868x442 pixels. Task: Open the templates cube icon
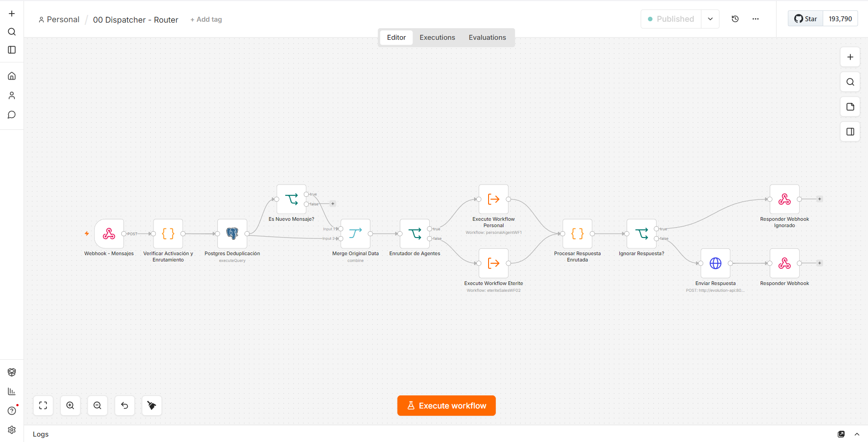[x=12, y=372]
